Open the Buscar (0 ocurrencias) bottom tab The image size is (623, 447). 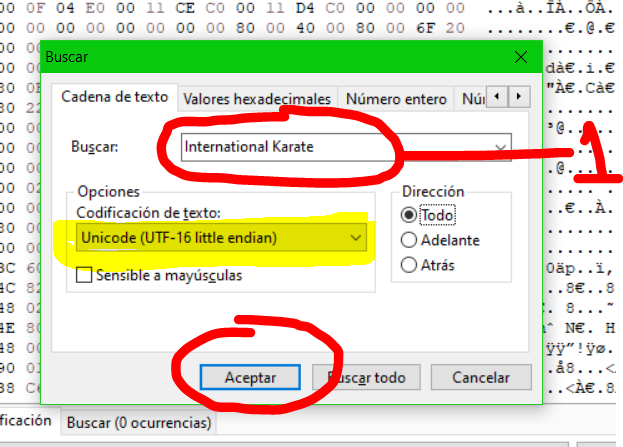[139, 422]
